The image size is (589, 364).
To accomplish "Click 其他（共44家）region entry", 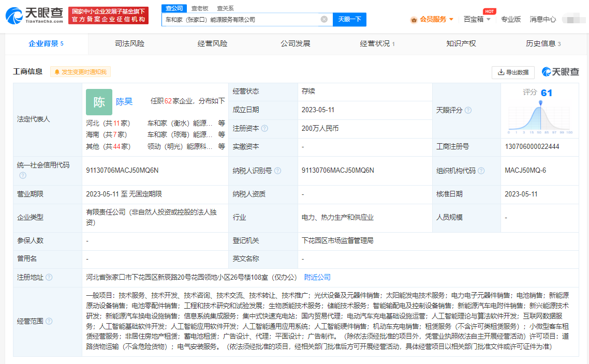I will click(108, 147).
